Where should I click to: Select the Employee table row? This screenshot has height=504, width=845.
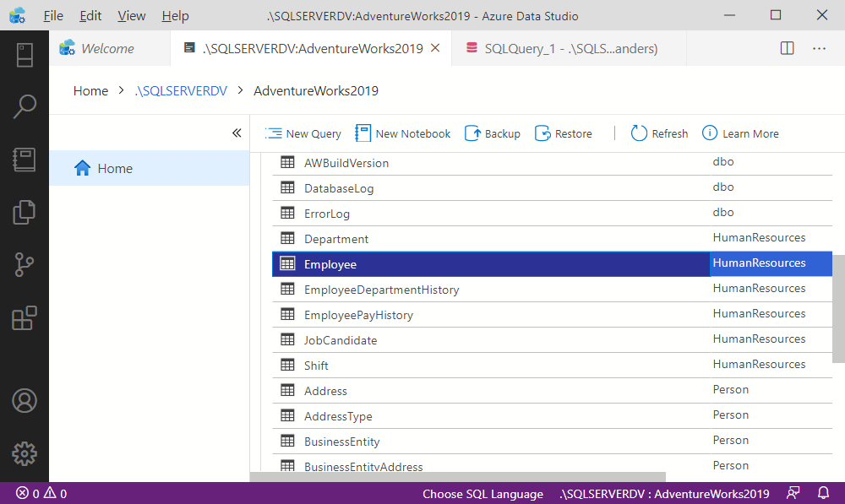coord(552,264)
